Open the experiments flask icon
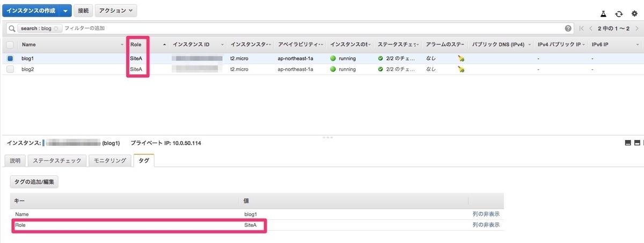The width and height of the screenshot is (644, 243). point(604,14)
